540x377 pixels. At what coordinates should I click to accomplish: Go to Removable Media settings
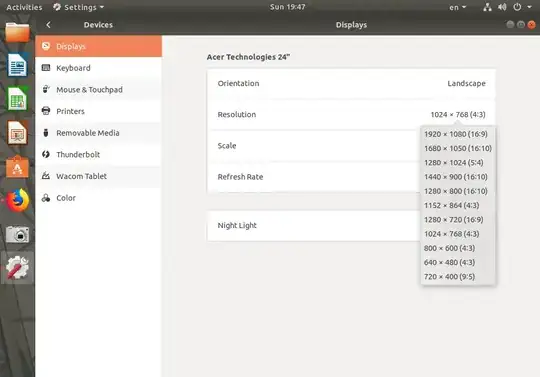[98, 133]
